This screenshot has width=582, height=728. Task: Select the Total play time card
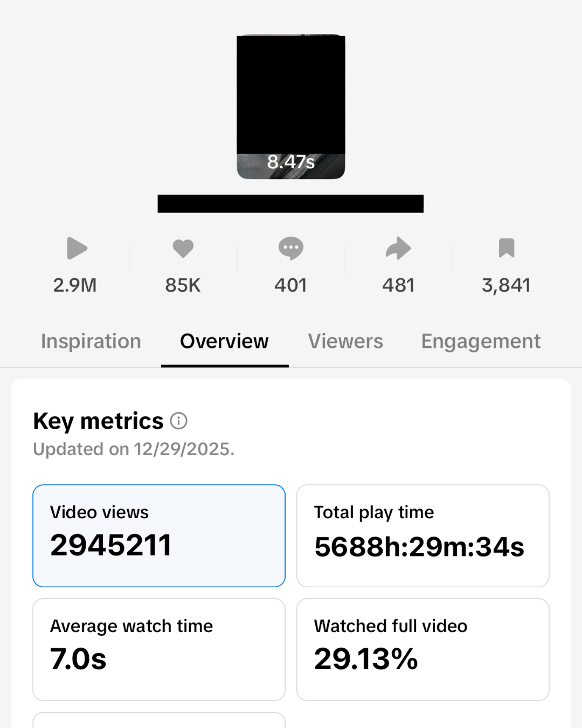pyautogui.click(x=423, y=535)
